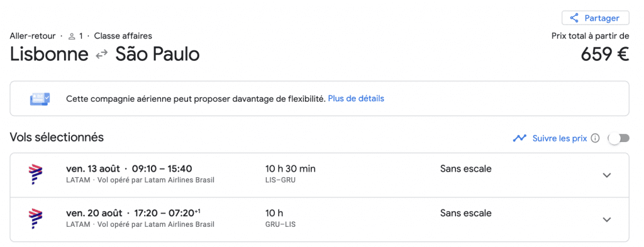The height and width of the screenshot is (247, 644).
Task: Select the ven. 13 août flight row
Action: 319,175
